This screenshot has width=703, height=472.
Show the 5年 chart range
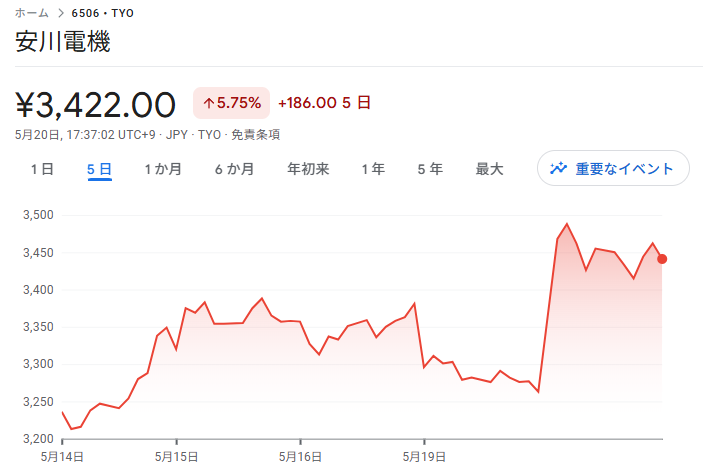coord(430,169)
